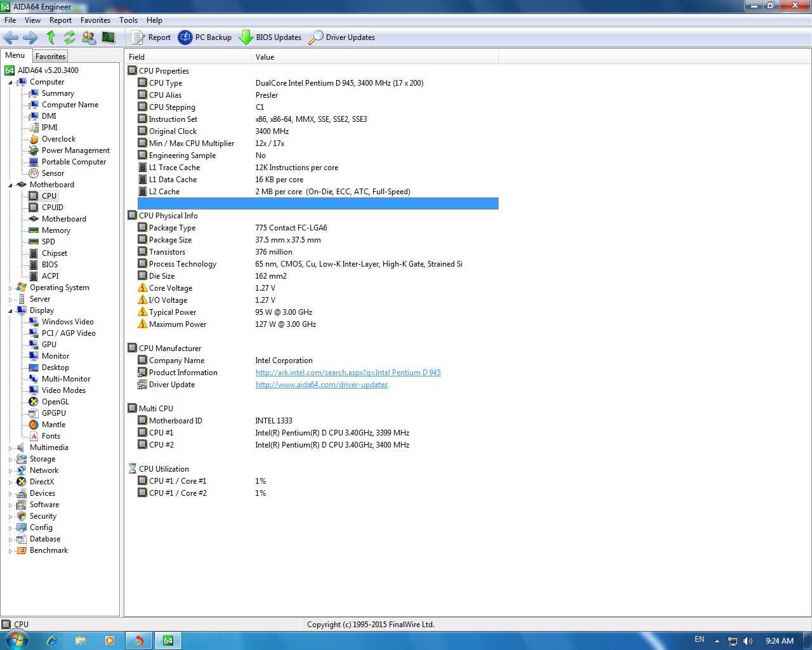The width and height of the screenshot is (812, 650).
Task: Click the green monitor graph toolbar icon
Action: 108,37
